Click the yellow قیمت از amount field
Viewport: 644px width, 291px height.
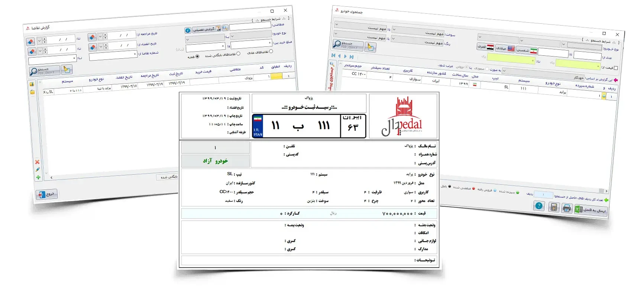pos(578,65)
